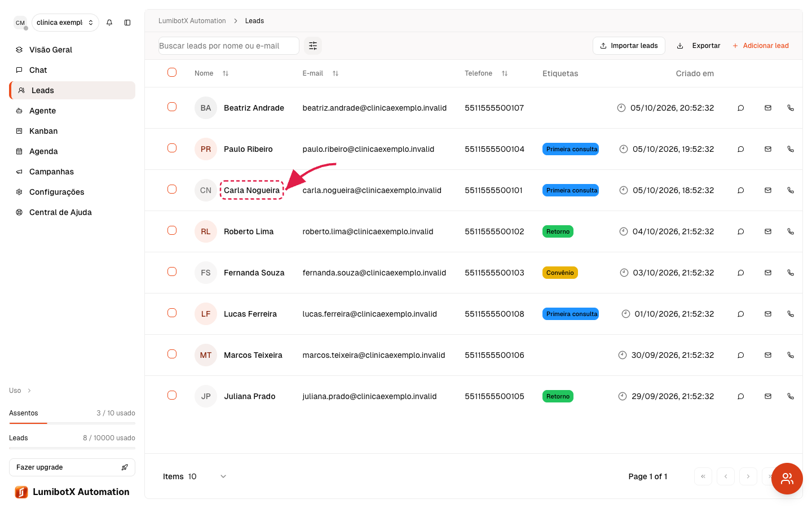Tick the Roberto Lima checkbox
This screenshot has width=812, height=508.
pyautogui.click(x=172, y=230)
